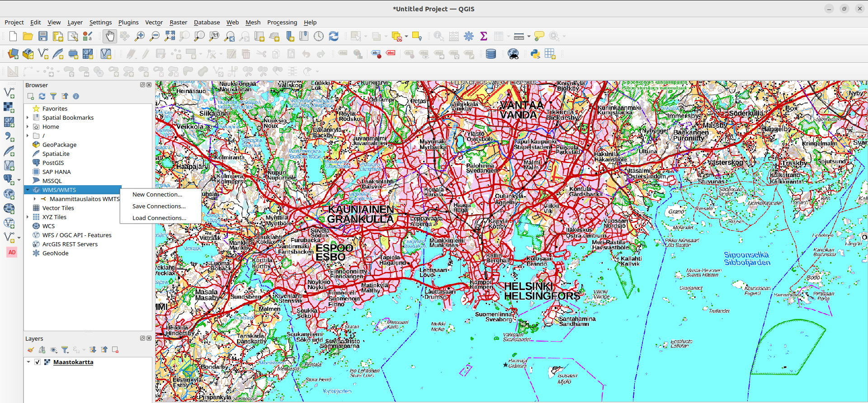
Task: Expand the Home folder node
Action: coord(28,127)
